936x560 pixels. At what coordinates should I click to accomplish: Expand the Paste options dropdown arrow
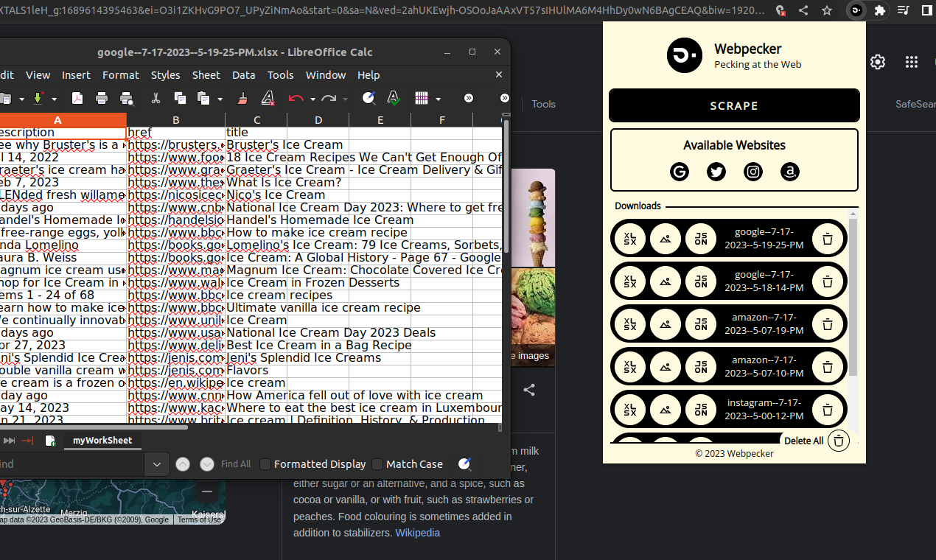pyautogui.click(x=220, y=99)
